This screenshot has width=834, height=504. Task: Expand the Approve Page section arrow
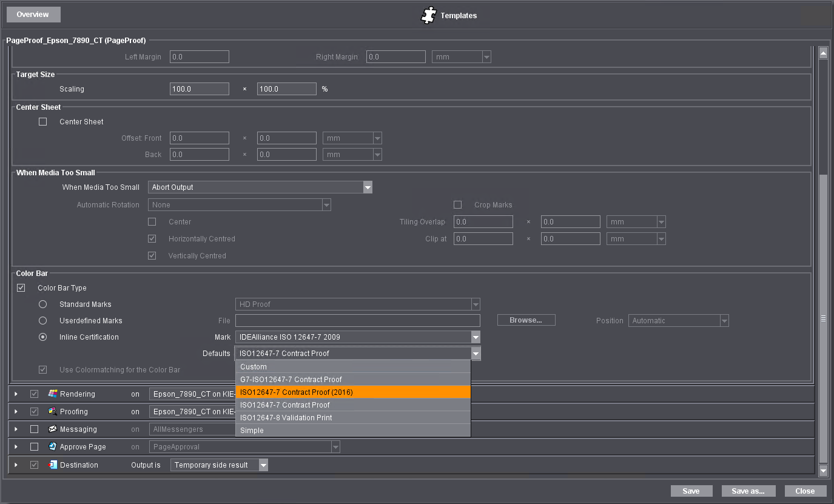coord(16,446)
